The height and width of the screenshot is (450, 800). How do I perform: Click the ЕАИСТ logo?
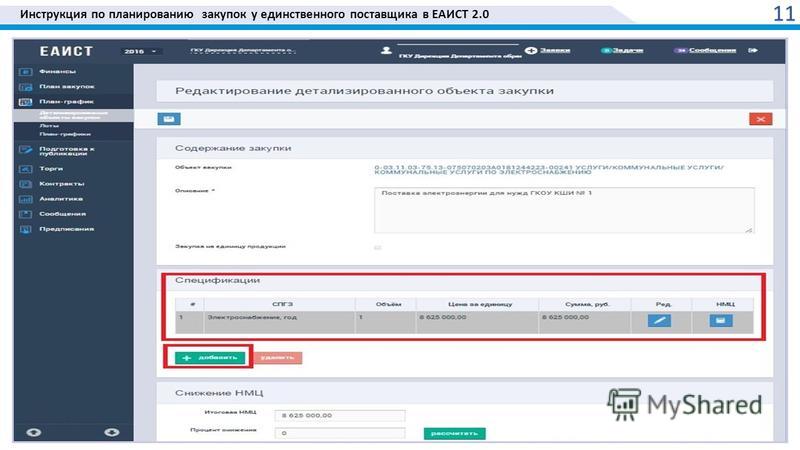(x=66, y=51)
